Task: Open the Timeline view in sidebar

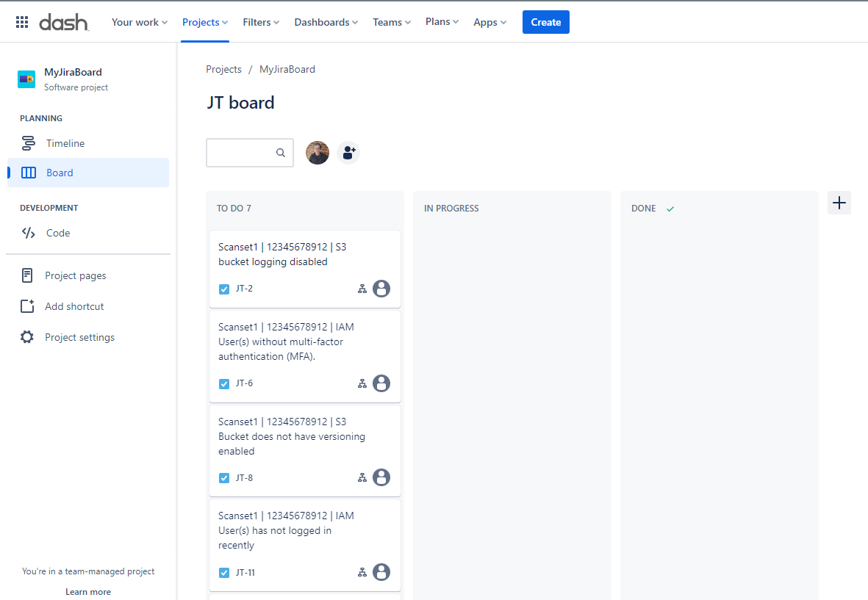Action: click(65, 143)
